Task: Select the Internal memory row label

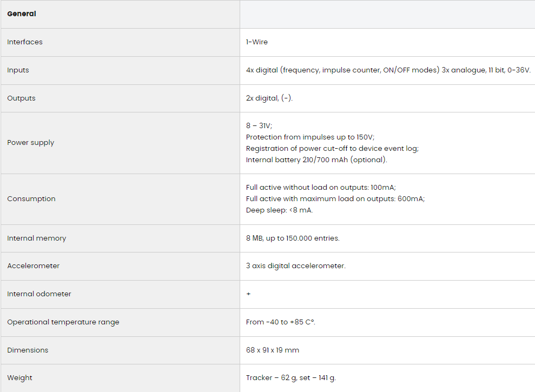Action: click(x=37, y=238)
